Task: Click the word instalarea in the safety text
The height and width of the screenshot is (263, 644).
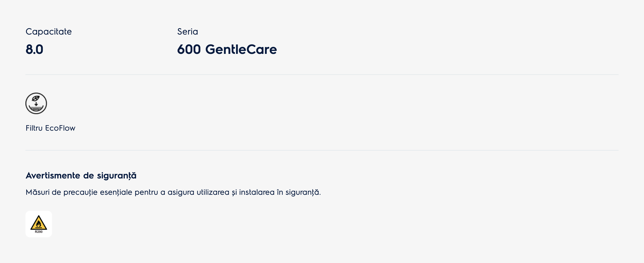Action: 257,192
